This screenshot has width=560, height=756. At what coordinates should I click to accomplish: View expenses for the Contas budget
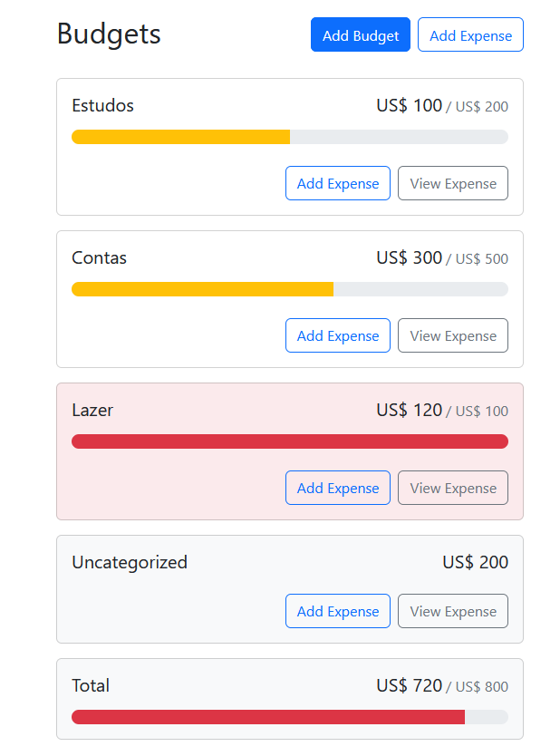[x=452, y=335]
